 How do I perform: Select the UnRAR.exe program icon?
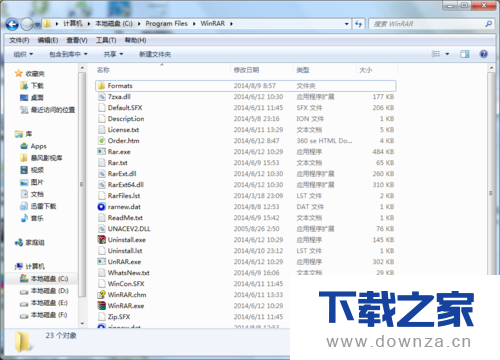102,262
